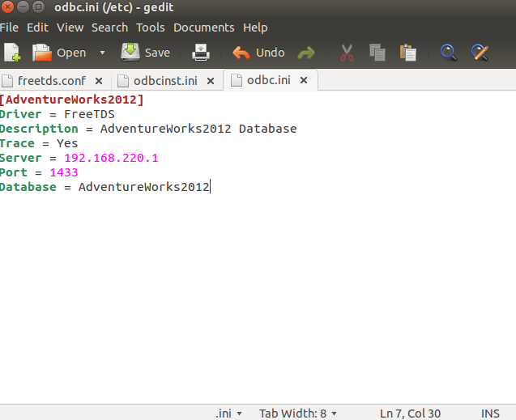Open the .ini syntax language dropdown
516x420 pixels.
pos(229,413)
